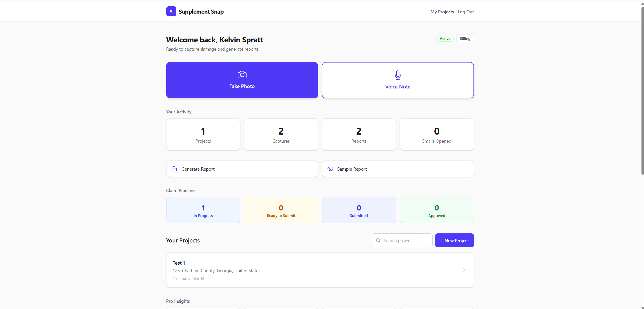Click the document icon beside Generate Report

click(175, 169)
